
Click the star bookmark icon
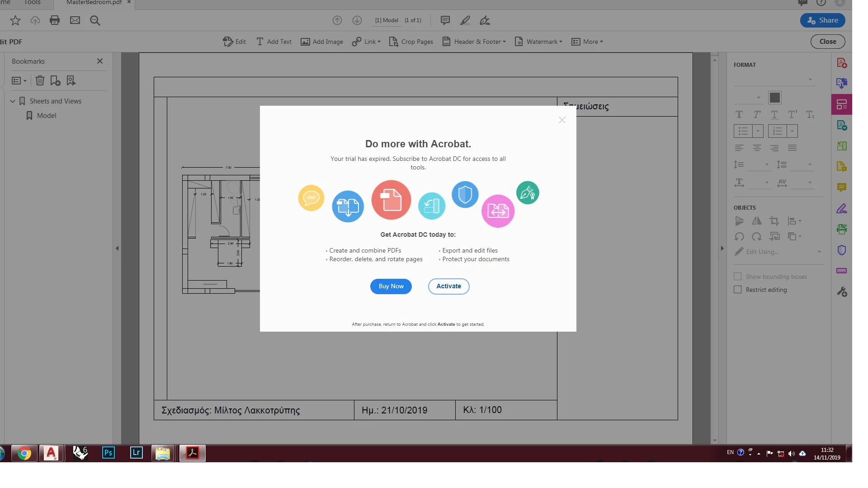click(15, 20)
